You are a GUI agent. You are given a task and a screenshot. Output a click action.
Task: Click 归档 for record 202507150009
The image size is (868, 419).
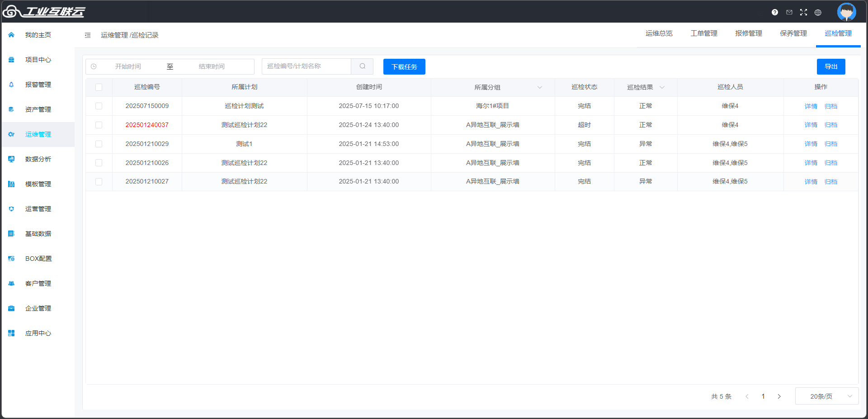[831, 106]
